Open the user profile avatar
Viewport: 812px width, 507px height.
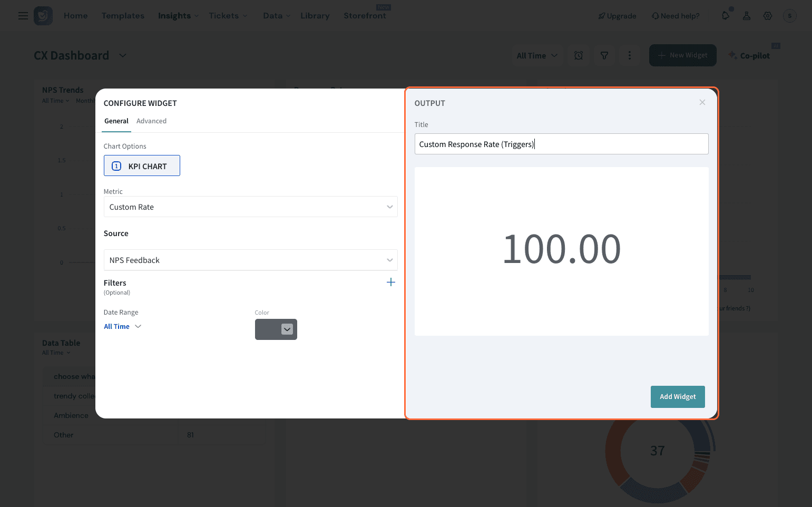(789, 16)
